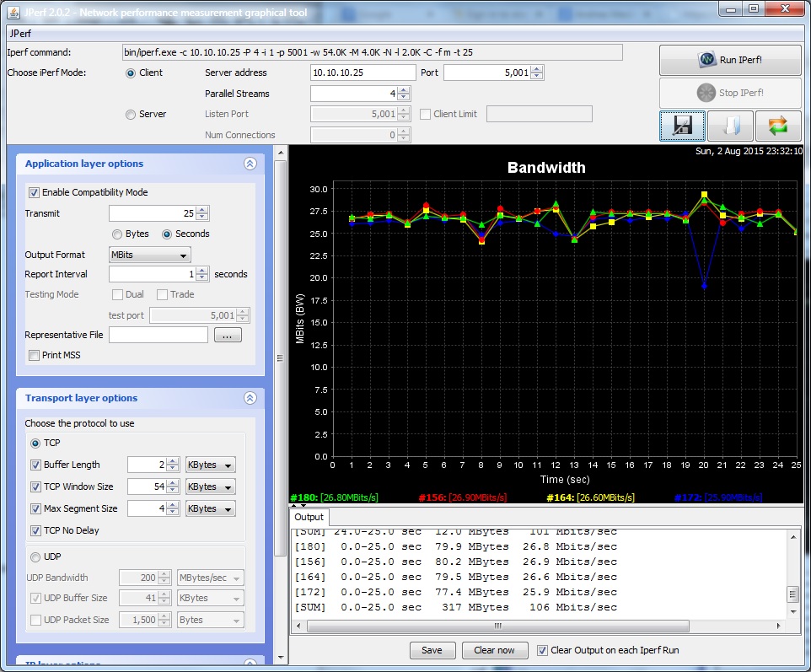Open UDP Packet Size Bytes dropdown
The width and height of the screenshot is (811, 672).
pyautogui.click(x=211, y=621)
